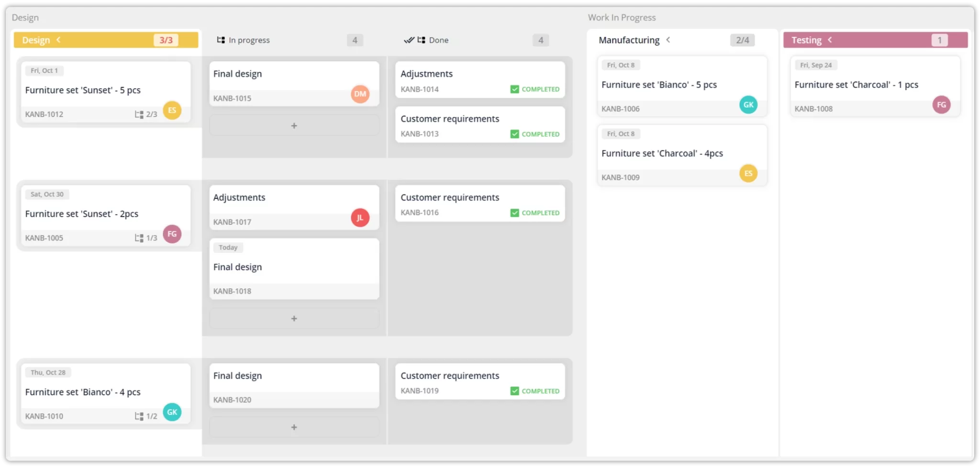Click the Thu, Oct 28 date tag
The width and height of the screenshot is (980, 467).
point(48,372)
